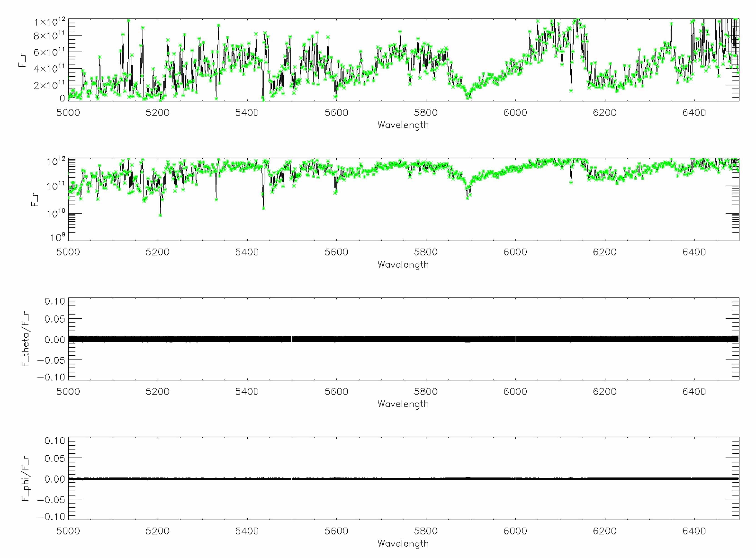Click the 6×10^11 y-axis tick label
This screenshot has height=558, width=756.
tap(49, 52)
